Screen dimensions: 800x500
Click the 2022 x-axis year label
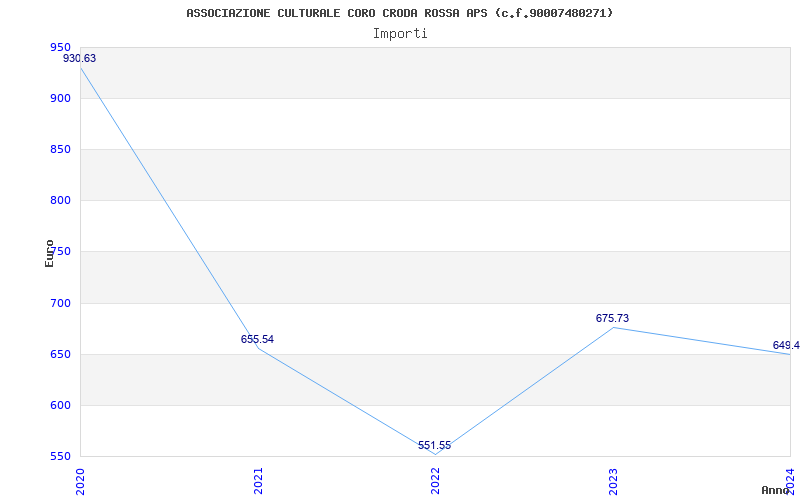[435, 481]
